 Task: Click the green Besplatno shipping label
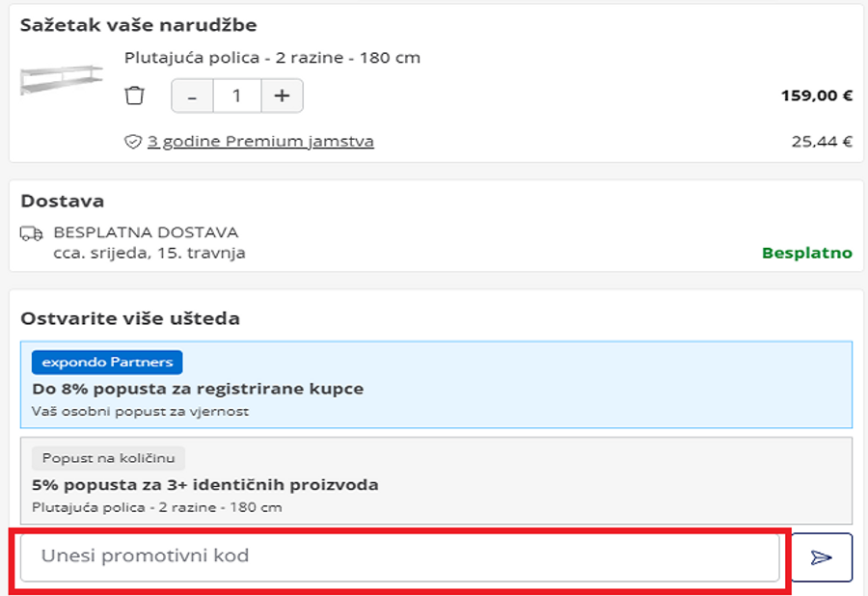(807, 253)
